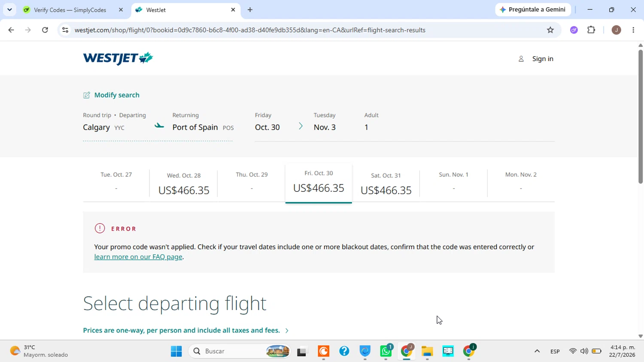
Task: Click the airplane icon between cities
Action: point(159,126)
